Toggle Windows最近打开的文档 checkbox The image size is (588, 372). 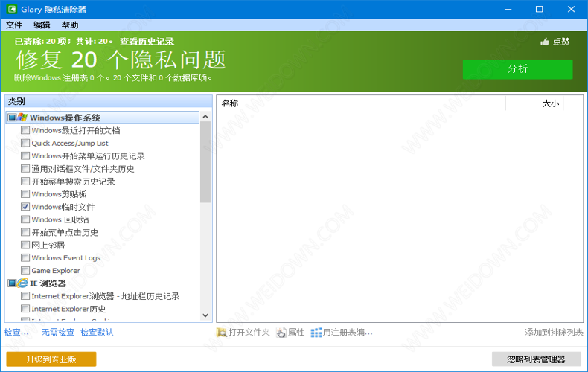(25, 130)
